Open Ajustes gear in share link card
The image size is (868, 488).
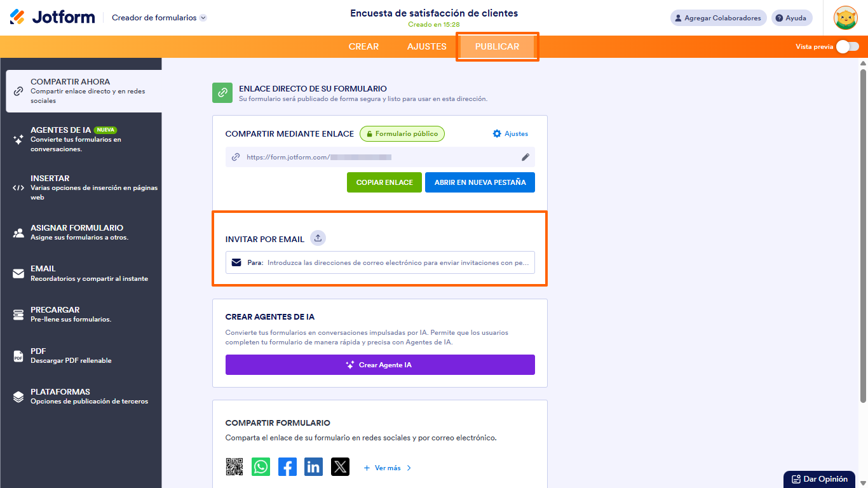pyautogui.click(x=510, y=134)
